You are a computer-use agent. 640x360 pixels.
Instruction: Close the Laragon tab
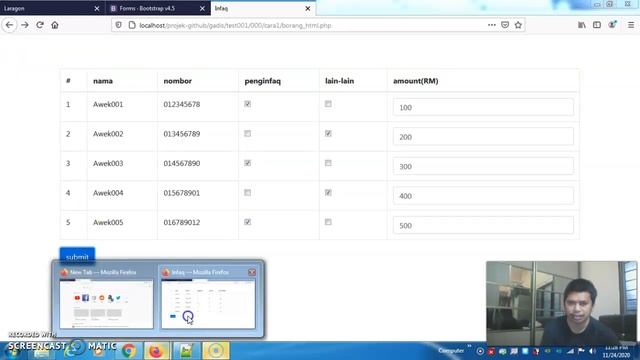click(x=97, y=9)
